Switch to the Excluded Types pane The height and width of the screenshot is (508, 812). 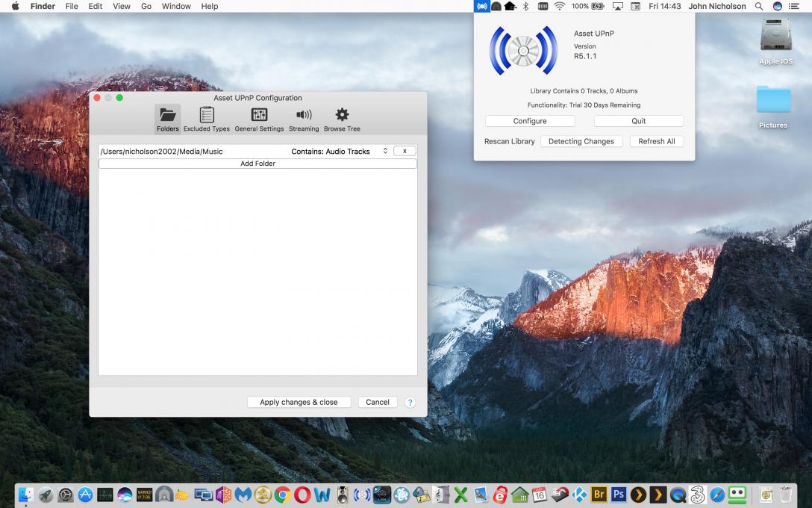tap(207, 119)
